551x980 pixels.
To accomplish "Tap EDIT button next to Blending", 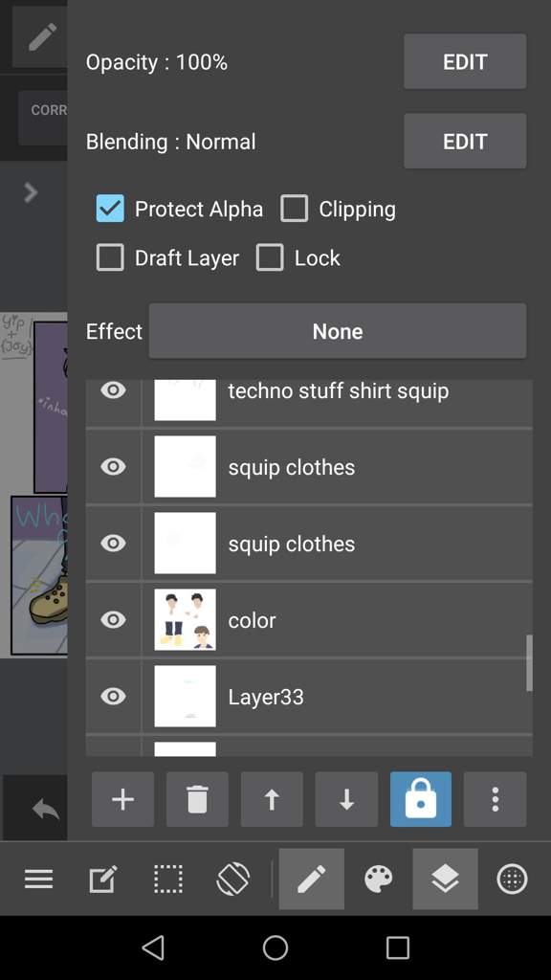I will [x=465, y=142].
